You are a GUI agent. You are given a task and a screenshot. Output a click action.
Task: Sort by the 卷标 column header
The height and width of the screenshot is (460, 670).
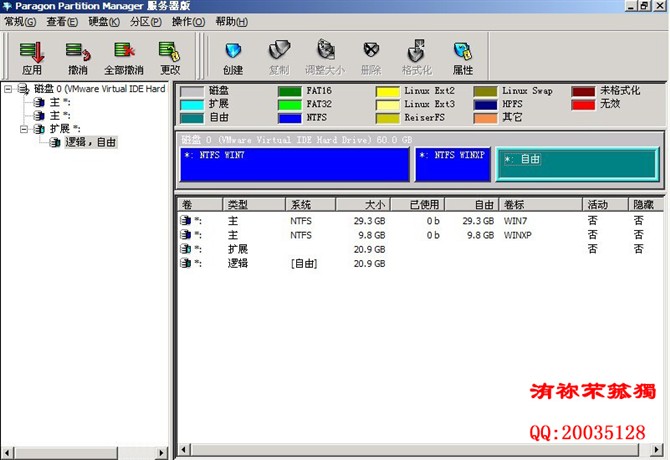[x=541, y=205]
